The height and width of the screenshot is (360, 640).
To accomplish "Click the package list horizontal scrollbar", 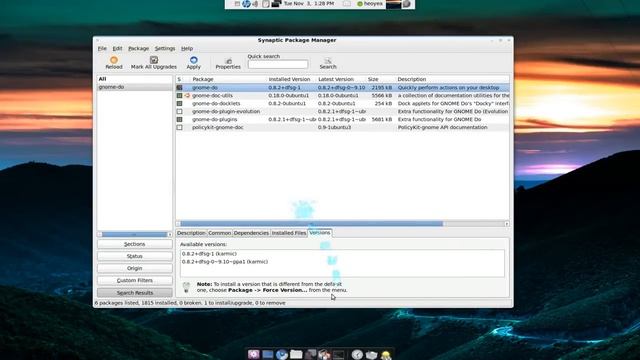I will (311, 224).
